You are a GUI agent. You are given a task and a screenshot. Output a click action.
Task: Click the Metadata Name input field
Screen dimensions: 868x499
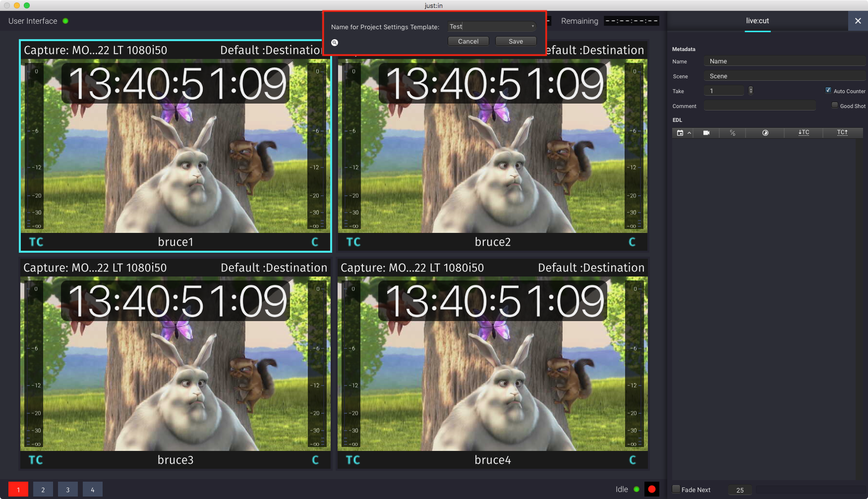click(785, 61)
